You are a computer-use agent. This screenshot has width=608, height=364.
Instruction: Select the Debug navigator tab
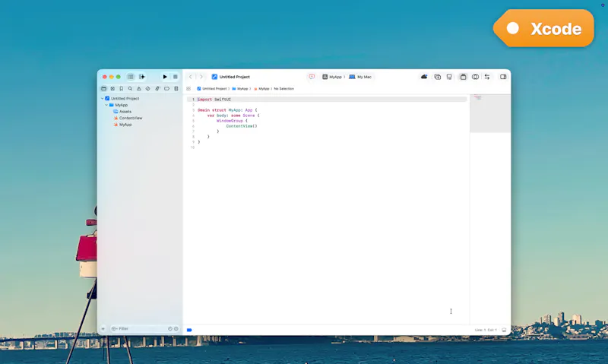(x=157, y=89)
